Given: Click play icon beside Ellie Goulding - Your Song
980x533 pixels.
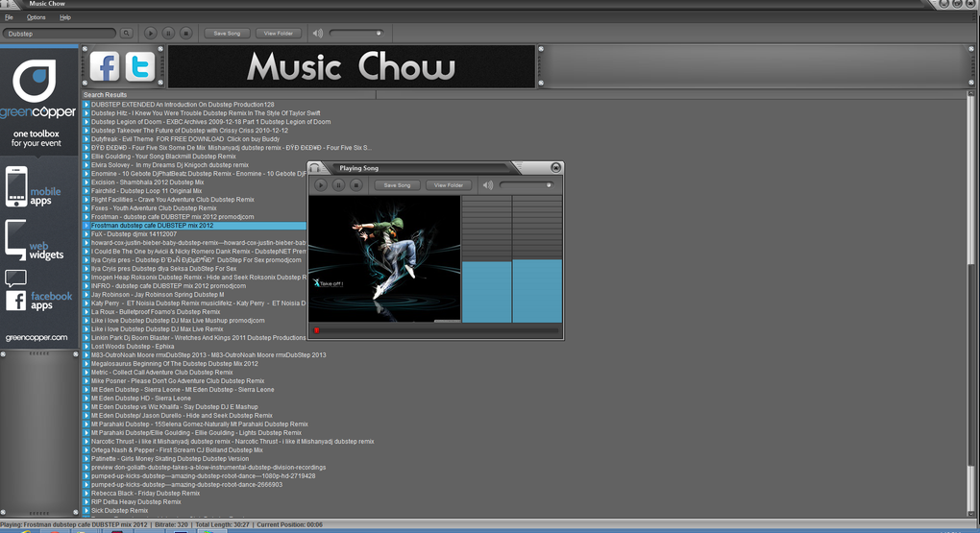Looking at the screenshot, I should tap(86, 157).
